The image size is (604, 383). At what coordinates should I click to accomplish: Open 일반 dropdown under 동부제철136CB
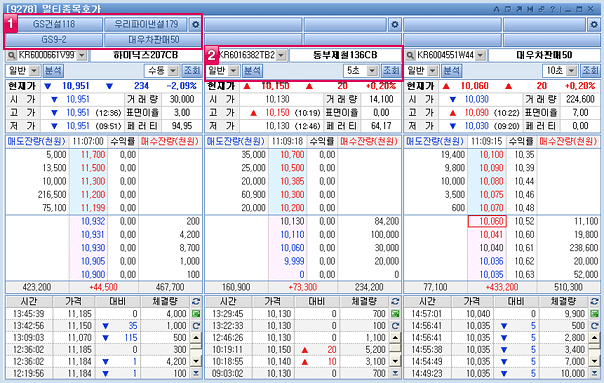point(233,71)
